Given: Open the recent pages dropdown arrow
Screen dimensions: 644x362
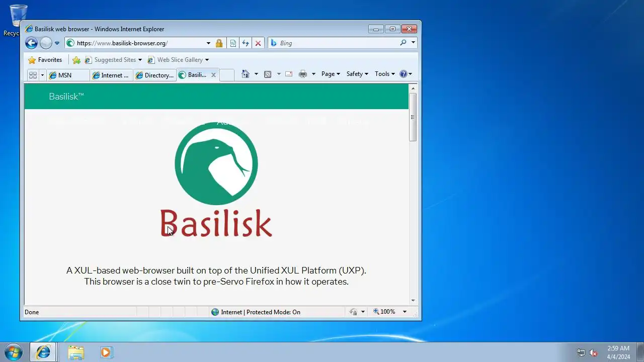Looking at the screenshot, I should point(57,43).
